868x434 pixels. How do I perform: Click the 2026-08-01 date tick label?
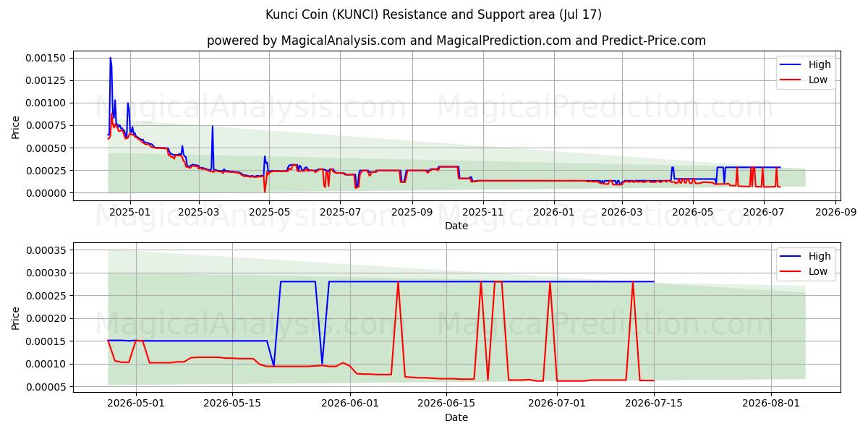point(771,404)
